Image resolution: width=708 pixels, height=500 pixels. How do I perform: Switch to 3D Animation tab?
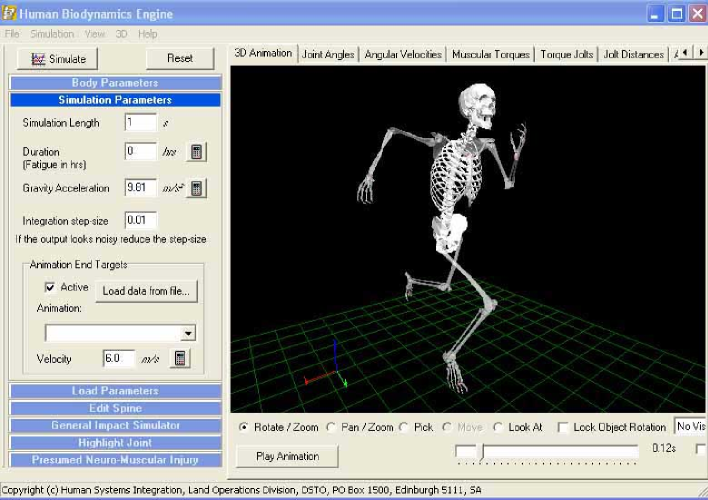pyautogui.click(x=263, y=53)
